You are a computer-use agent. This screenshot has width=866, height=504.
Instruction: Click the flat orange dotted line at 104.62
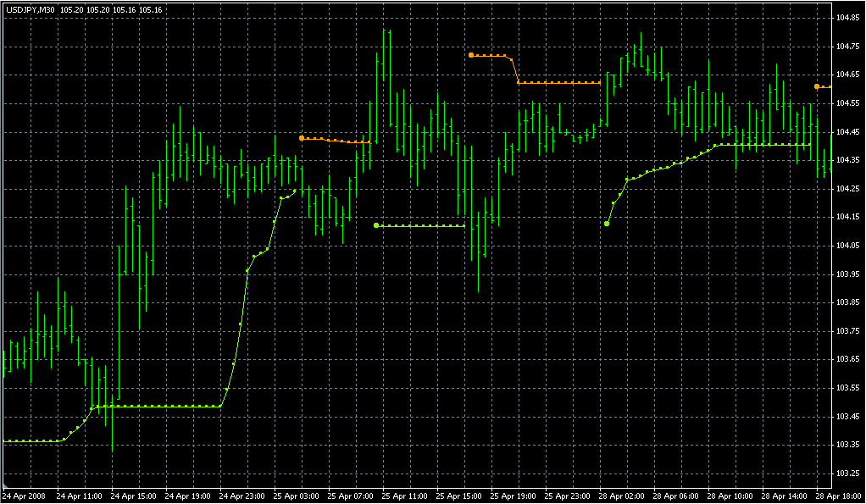tap(559, 83)
